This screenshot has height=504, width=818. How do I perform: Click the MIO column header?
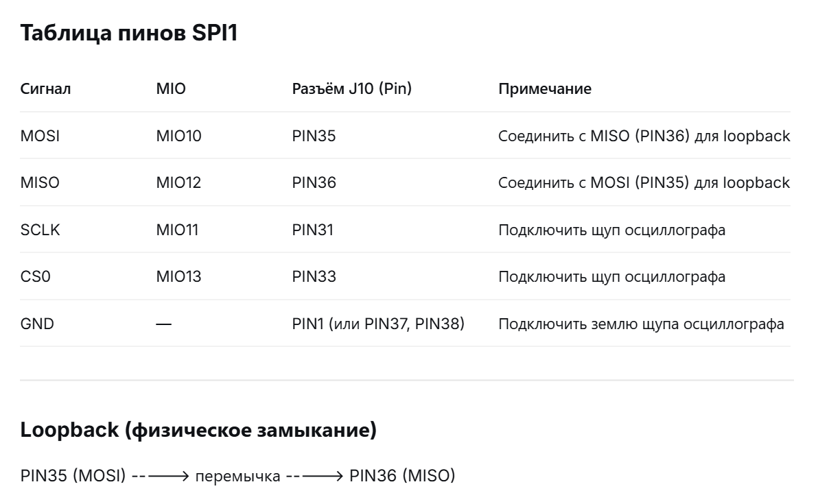pyautogui.click(x=171, y=88)
